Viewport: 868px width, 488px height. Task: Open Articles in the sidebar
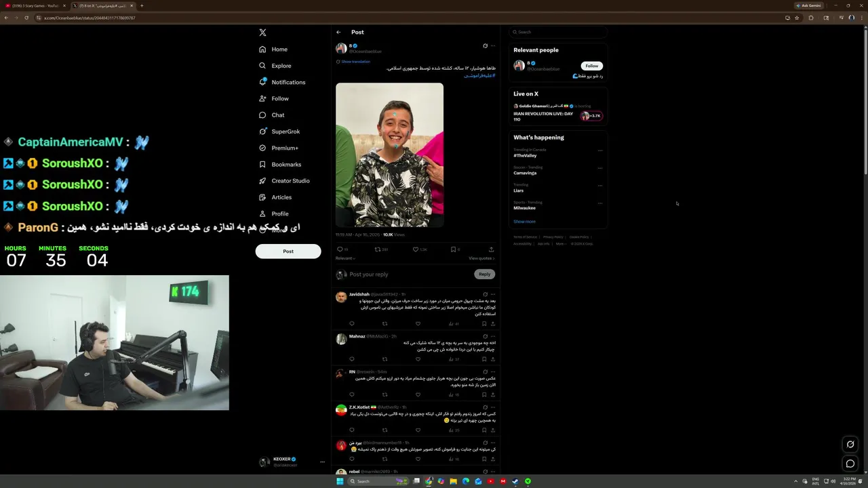point(275,197)
